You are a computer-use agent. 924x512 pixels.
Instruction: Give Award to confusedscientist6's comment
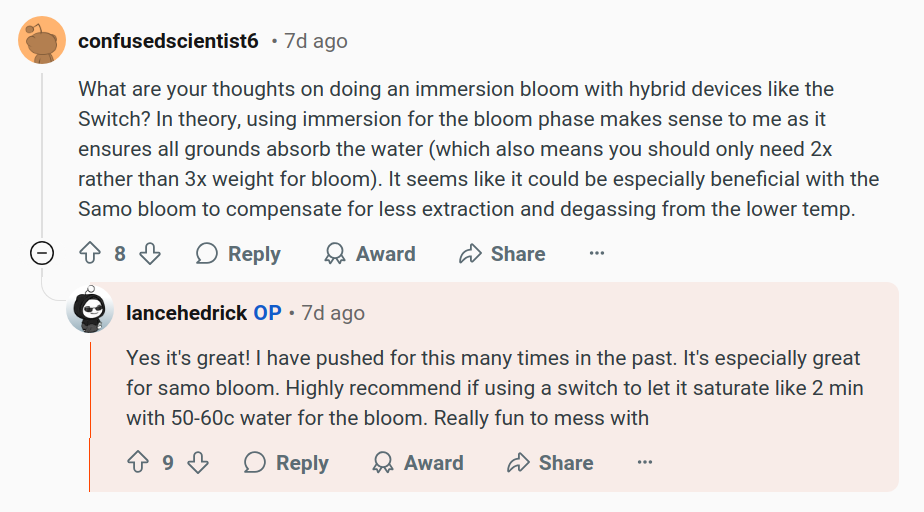pyautogui.click(x=369, y=253)
